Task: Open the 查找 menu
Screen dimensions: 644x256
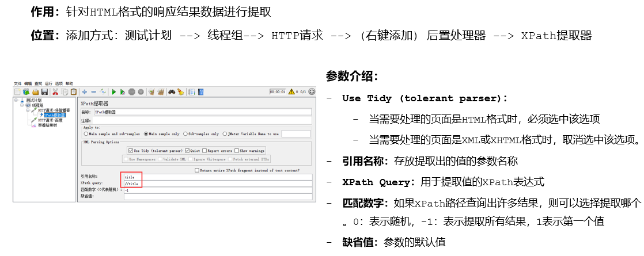Action: (38, 83)
